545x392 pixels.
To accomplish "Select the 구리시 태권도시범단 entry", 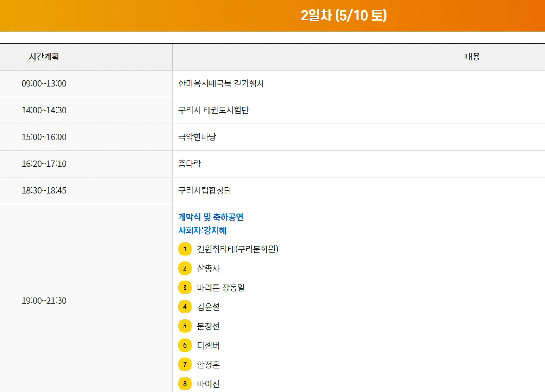I will [x=213, y=110].
